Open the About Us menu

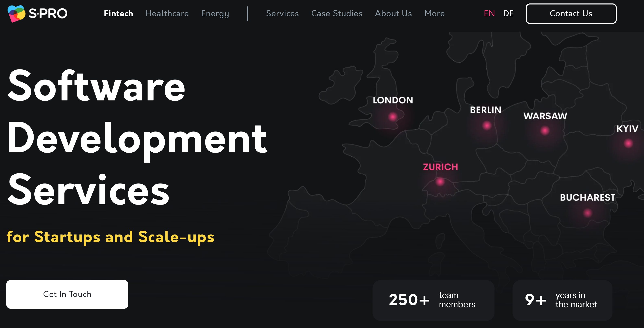393,13
